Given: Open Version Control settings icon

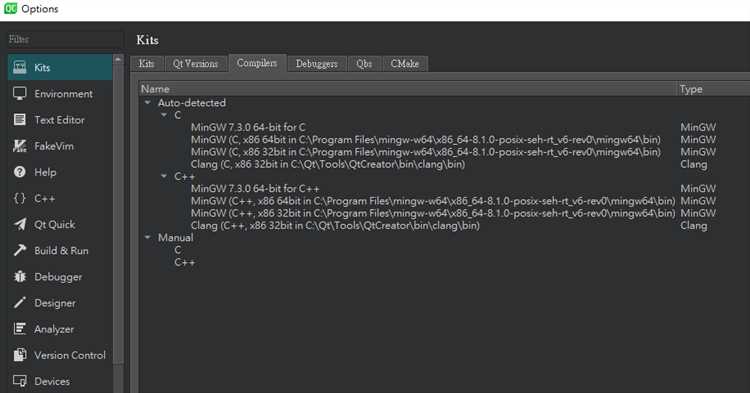Looking at the screenshot, I should tap(20, 355).
